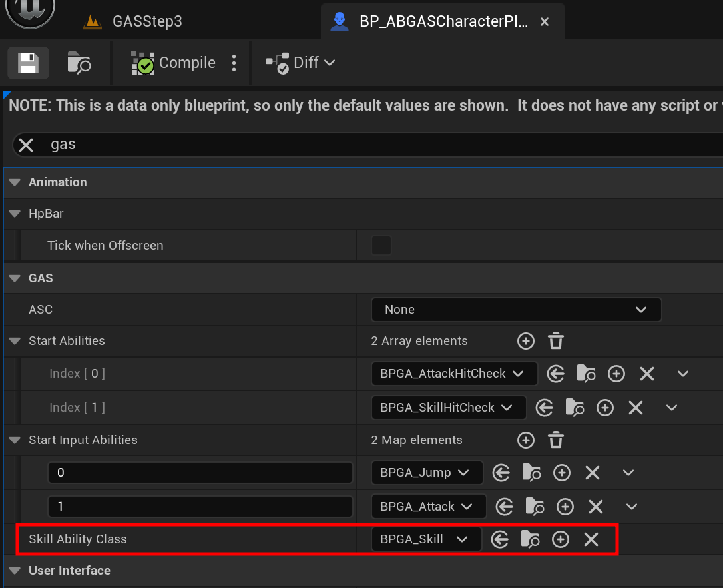The image size is (723, 588).
Task: Add element to Start Input Abilities map
Action: click(526, 440)
